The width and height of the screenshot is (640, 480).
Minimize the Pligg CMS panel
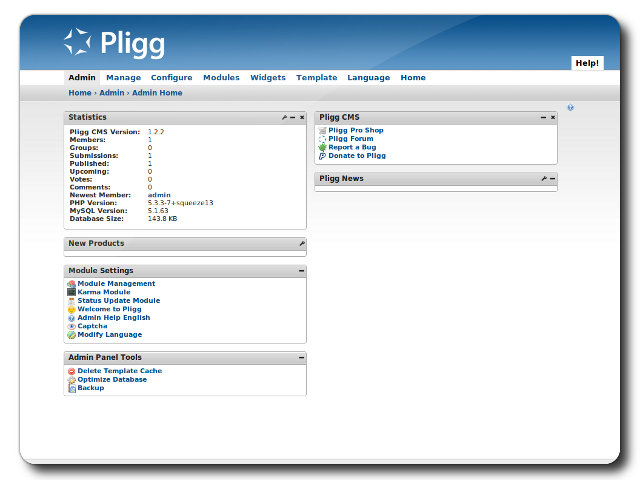pos(543,118)
